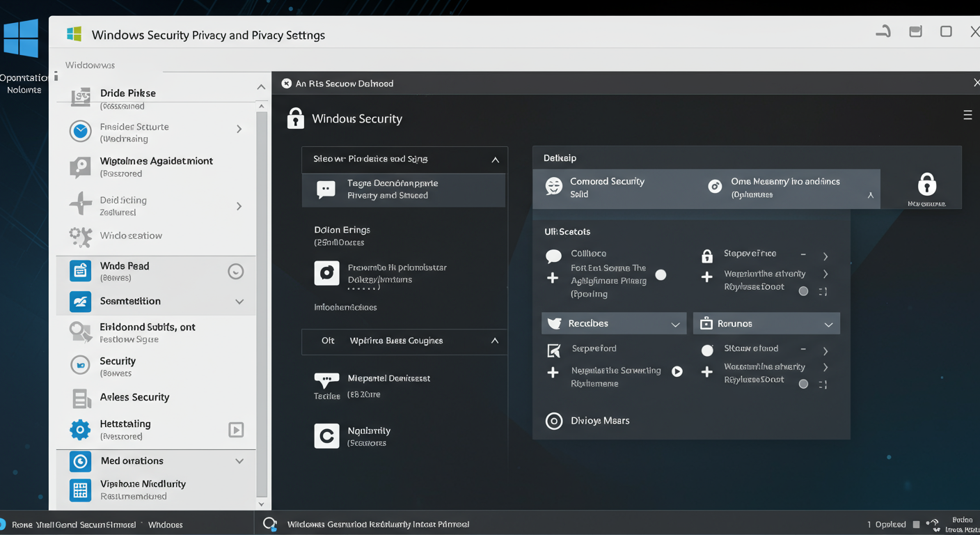Click scrollbar down arrow in sidebar

(x=262, y=504)
